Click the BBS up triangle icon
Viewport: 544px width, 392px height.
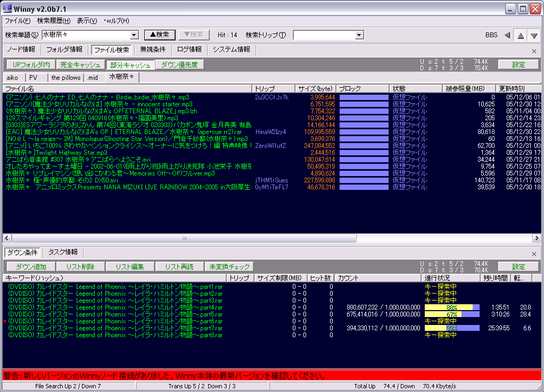[x=521, y=35]
